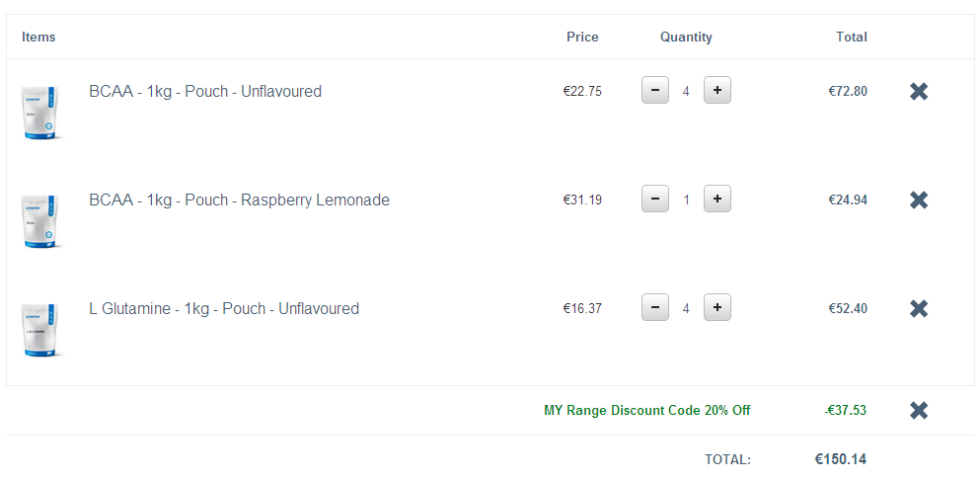Decrease quantity of BCAA Unflavoured
Image resolution: width=980 pixels, height=481 pixels.
click(x=655, y=91)
